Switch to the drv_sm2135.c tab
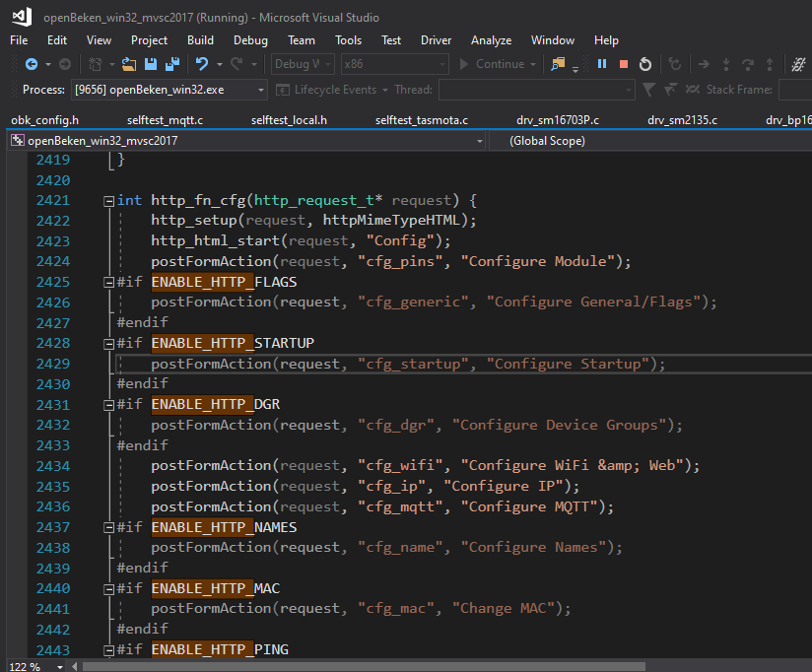The height and width of the screenshot is (672, 812). [x=682, y=120]
